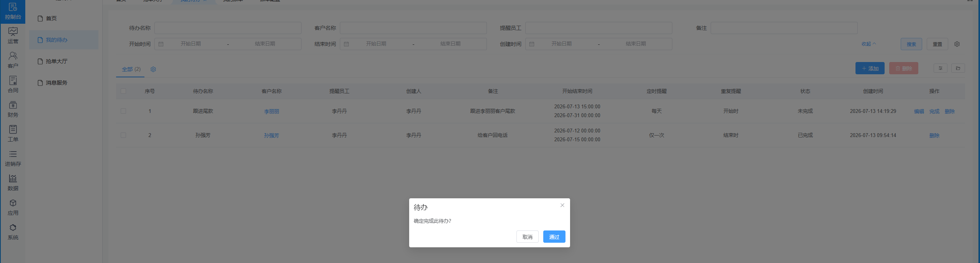Tick the checkbox for row 跟进尾款
Screen dimensions: 980x263
[123, 111]
